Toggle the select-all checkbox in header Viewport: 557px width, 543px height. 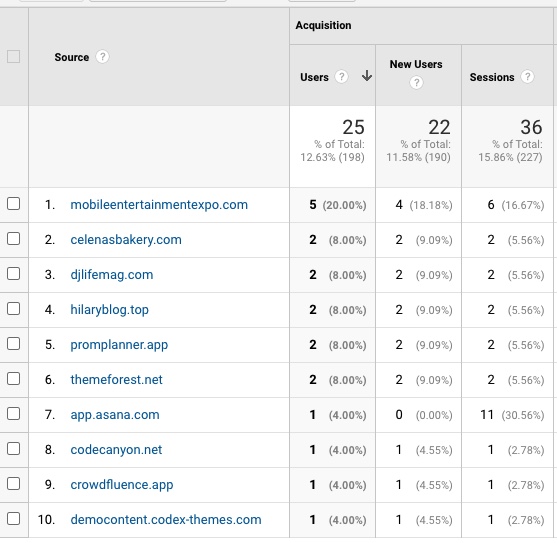click(x=13, y=56)
